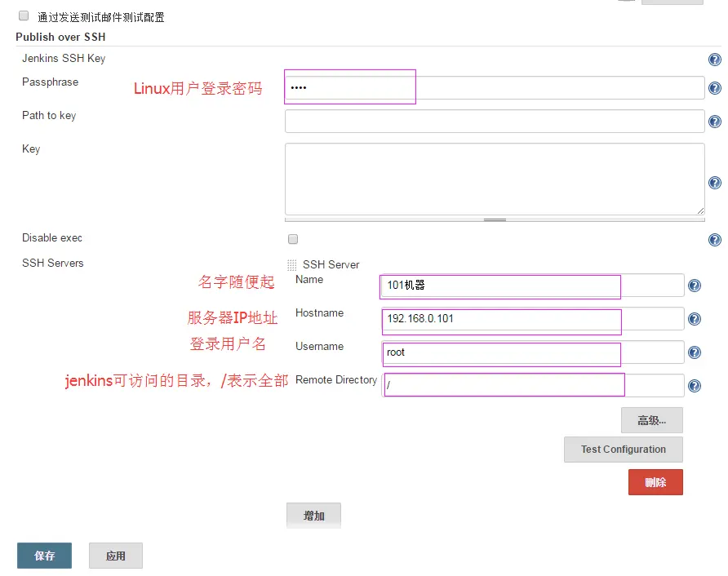Screen dimensions: 728x576
Task: Click the Jenkins SSH Key label
Action: click(x=64, y=58)
